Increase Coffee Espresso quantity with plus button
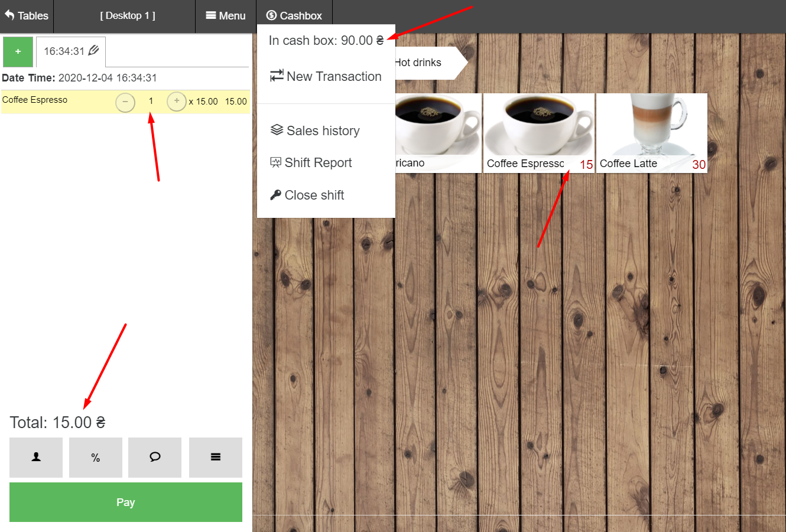Screen dimensions: 786x532 [176, 102]
